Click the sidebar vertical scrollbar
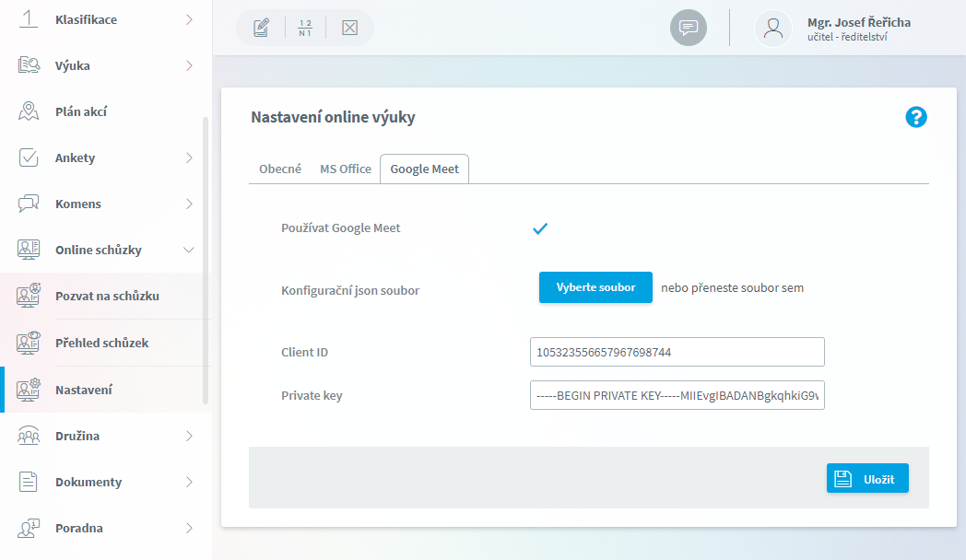This screenshot has height=560, width=966. 206,261
